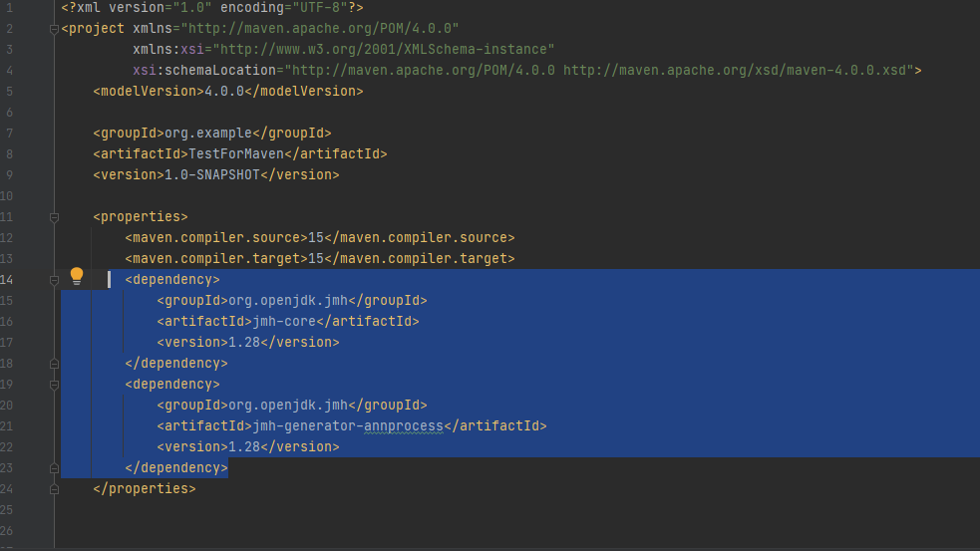Click on org.example groupId value
This screenshot has height=551, width=980.
click(207, 133)
